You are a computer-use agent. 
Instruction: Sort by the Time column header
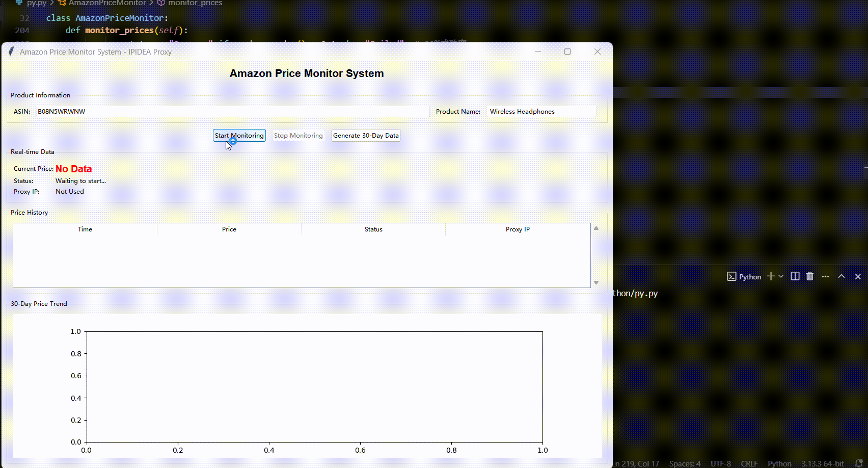pos(85,229)
